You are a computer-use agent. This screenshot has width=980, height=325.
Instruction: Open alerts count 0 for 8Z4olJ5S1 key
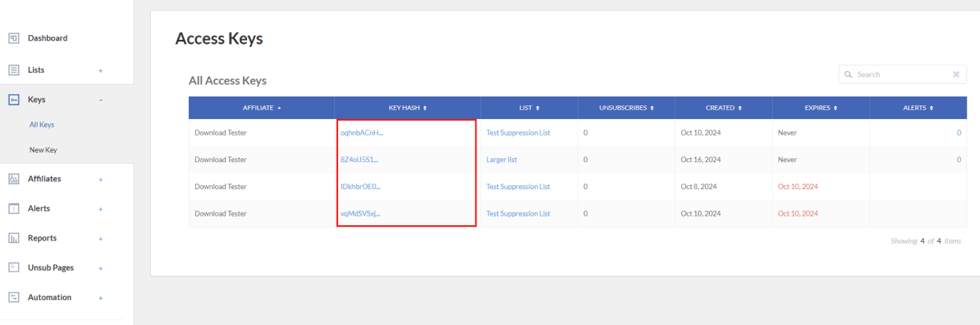pyautogui.click(x=958, y=160)
